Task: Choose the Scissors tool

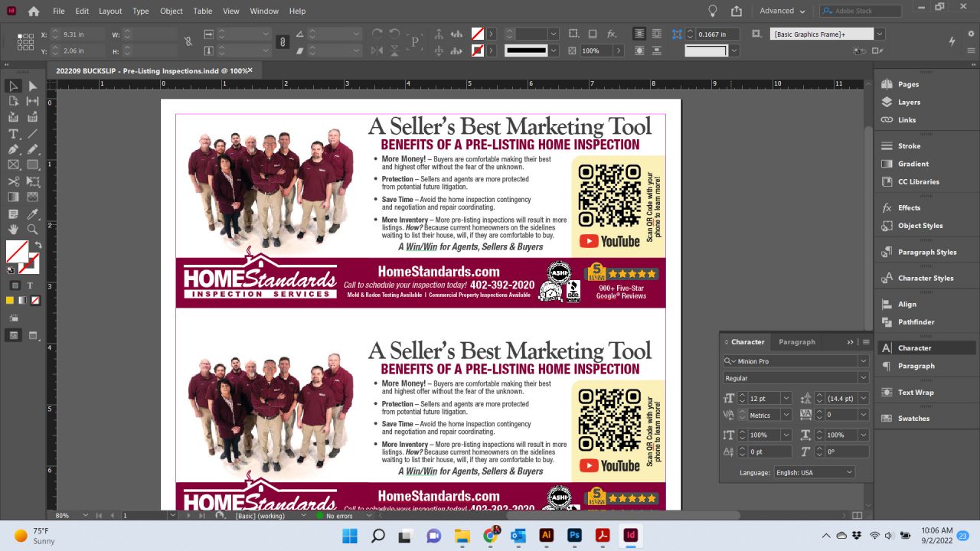Action: tap(13, 181)
